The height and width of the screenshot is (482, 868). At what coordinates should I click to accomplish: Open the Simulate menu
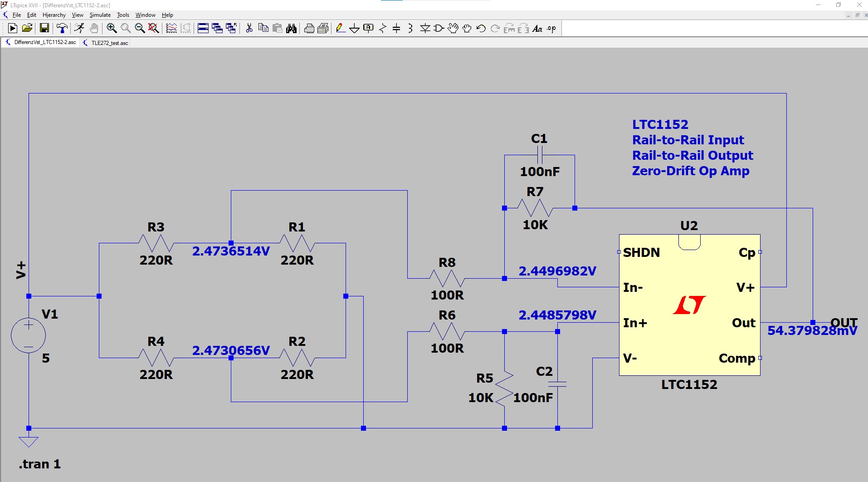pos(100,15)
